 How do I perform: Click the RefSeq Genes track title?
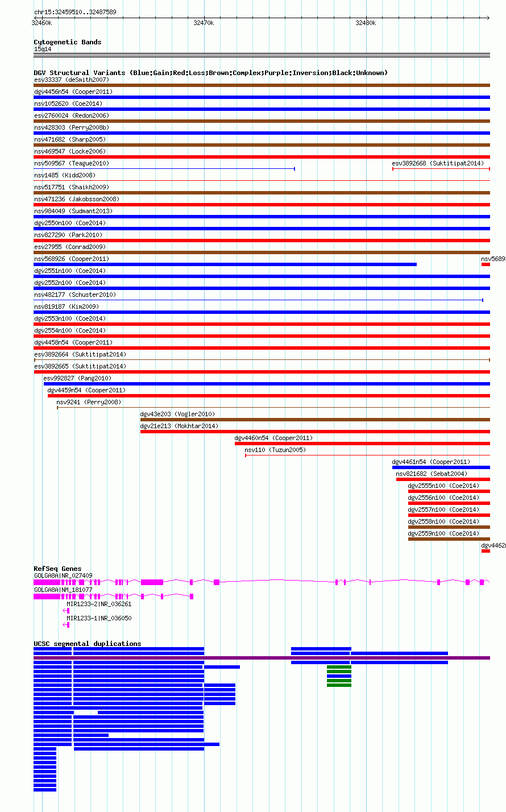click(58, 569)
